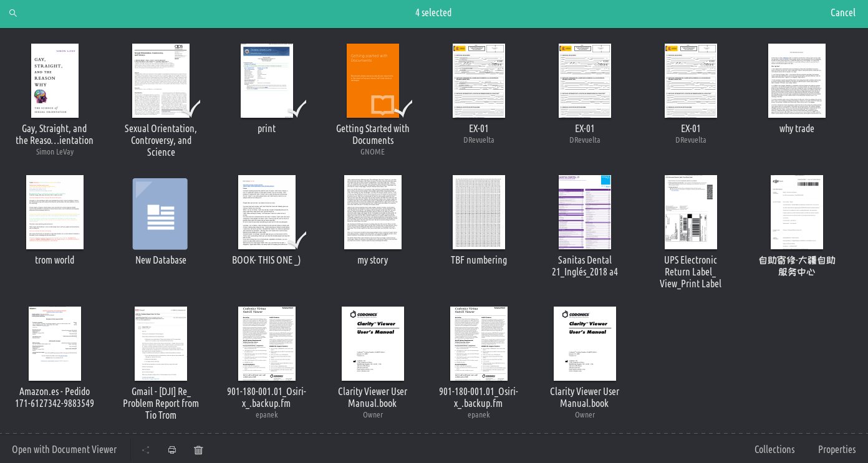Open the UPS Electronic Return Label barcode thumbnail
Viewport: 868px width, 463px height.
(x=690, y=212)
